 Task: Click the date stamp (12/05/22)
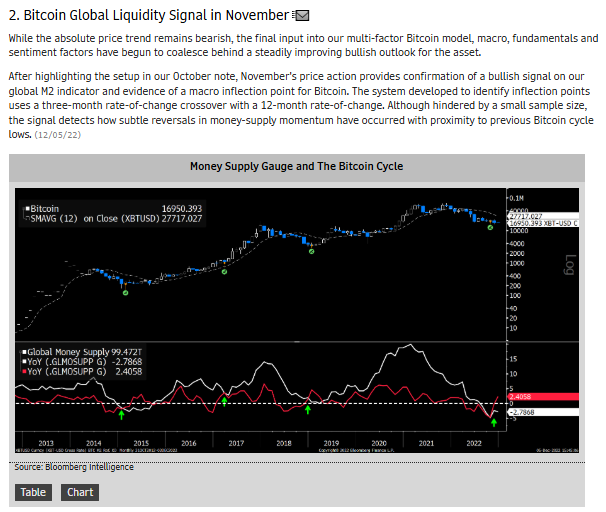tap(58, 135)
